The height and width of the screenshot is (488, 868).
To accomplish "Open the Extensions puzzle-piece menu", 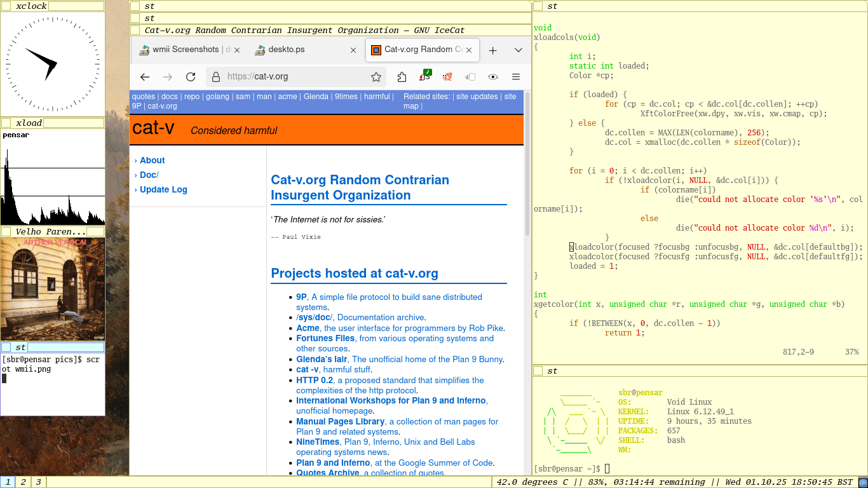I will 402,77.
